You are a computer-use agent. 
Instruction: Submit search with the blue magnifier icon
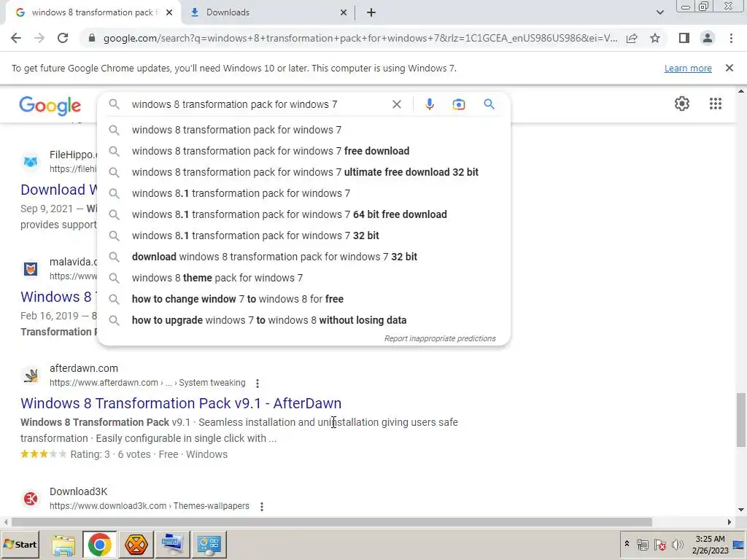click(489, 104)
